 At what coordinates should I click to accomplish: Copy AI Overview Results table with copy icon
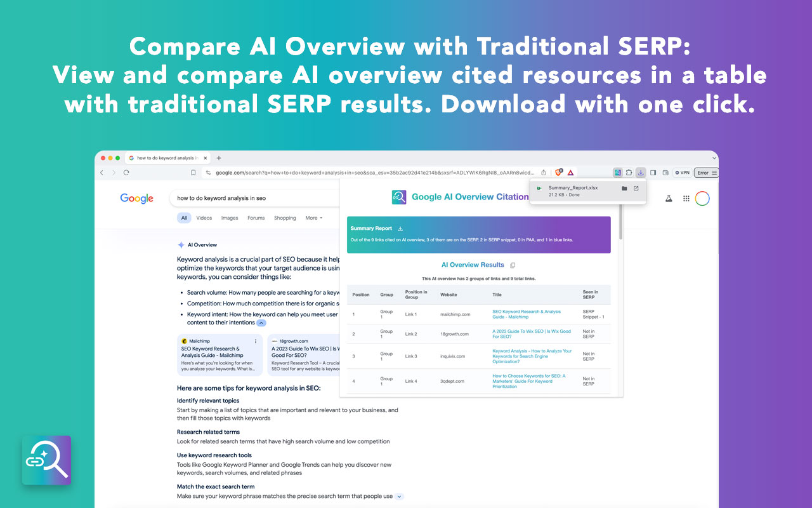pyautogui.click(x=513, y=265)
